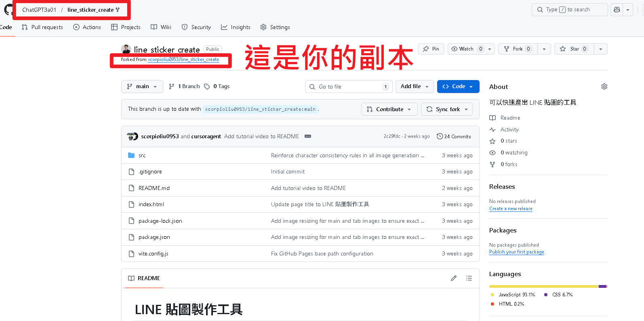Pin the repository to profile

point(431,49)
